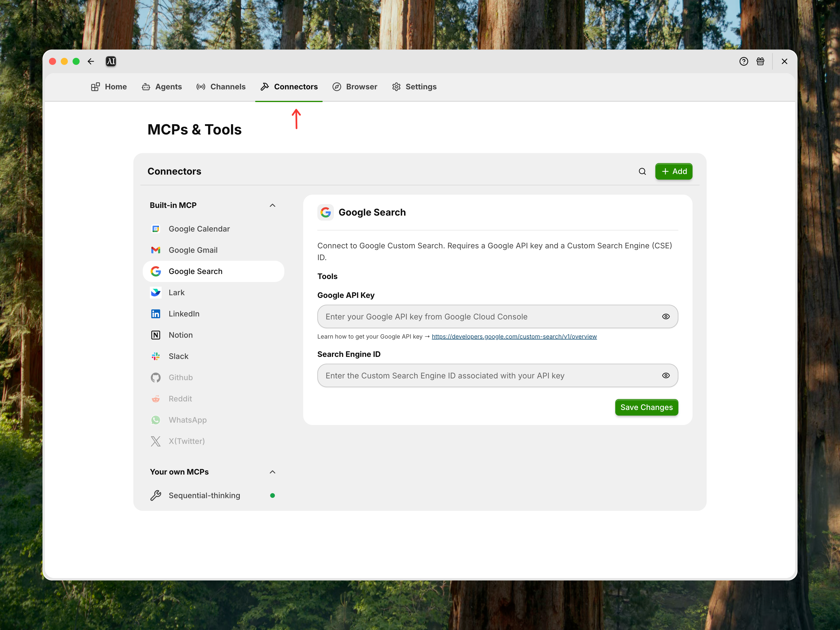Click the green Add button
Screen dimensions: 840x630
[x=674, y=172]
